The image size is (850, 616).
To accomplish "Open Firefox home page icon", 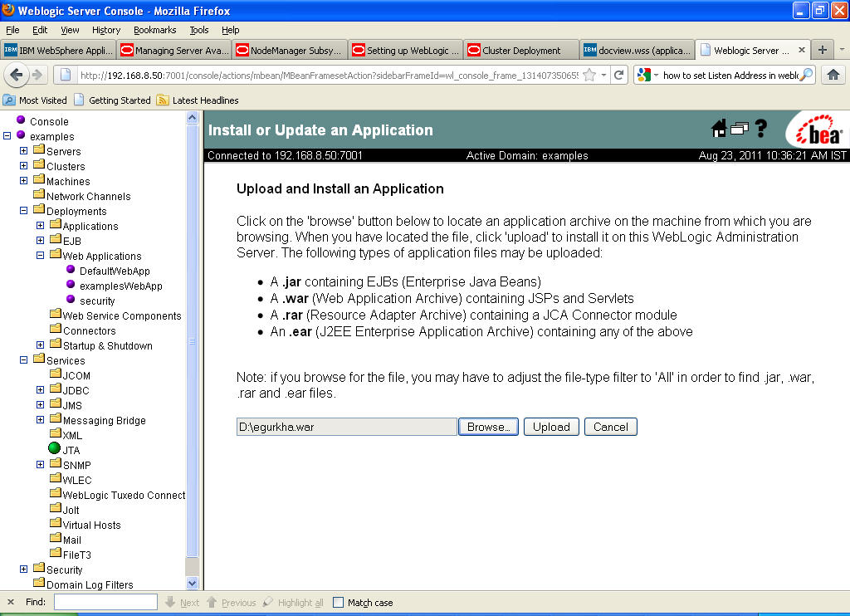I will [x=833, y=75].
